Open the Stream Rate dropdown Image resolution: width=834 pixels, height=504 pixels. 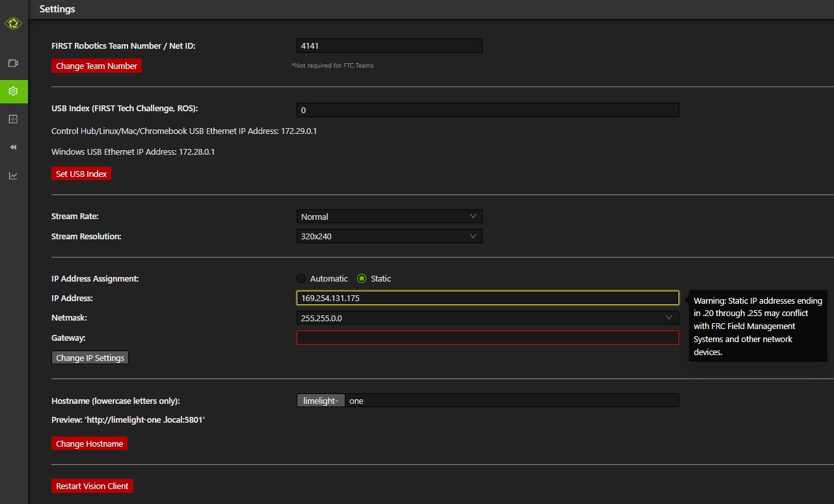pos(390,217)
